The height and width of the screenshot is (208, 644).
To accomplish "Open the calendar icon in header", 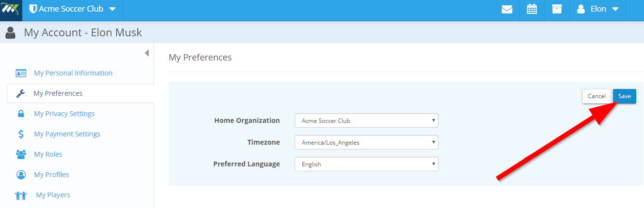I will point(532,9).
